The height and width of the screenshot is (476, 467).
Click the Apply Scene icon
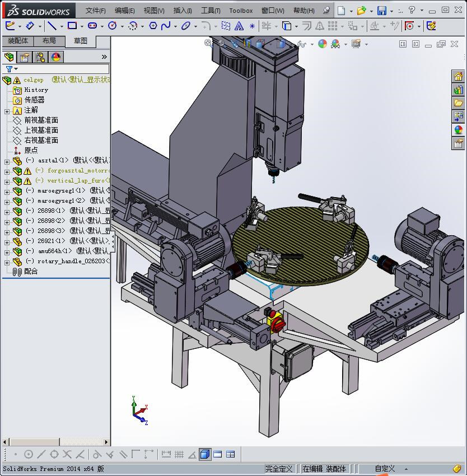[335, 44]
